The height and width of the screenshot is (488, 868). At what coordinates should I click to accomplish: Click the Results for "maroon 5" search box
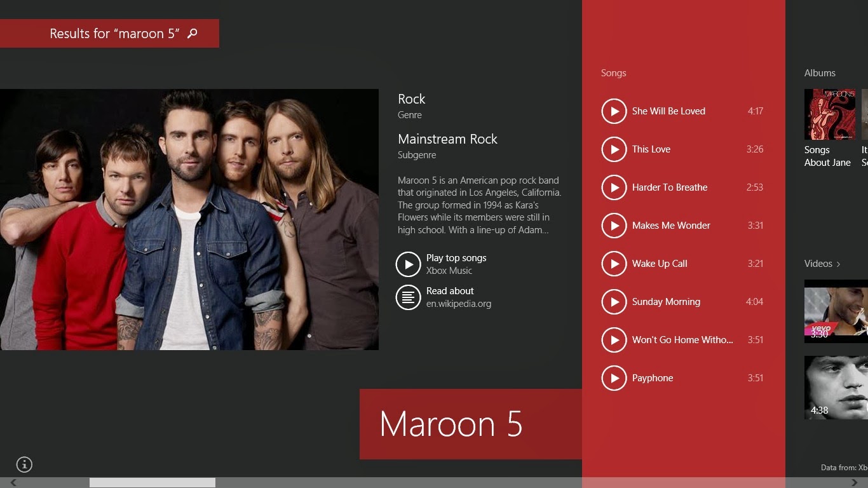pyautogui.click(x=109, y=33)
